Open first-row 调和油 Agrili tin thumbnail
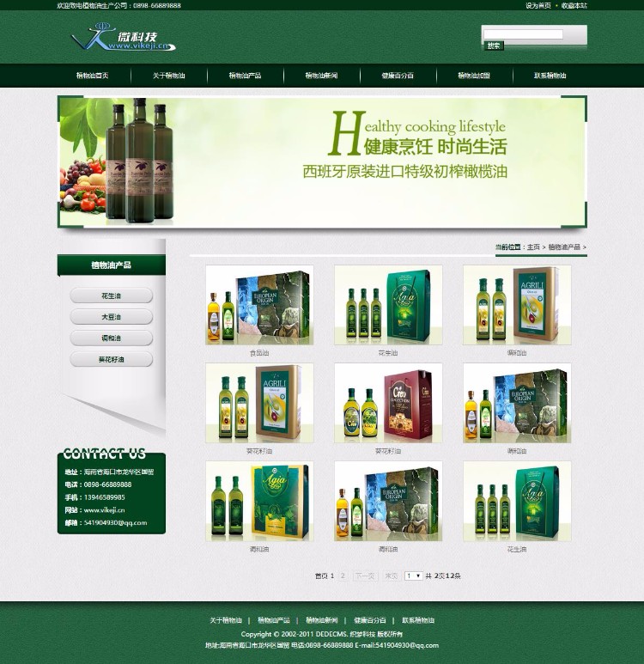The height and width of the screenshot is (664, 644). click(517, 305)
